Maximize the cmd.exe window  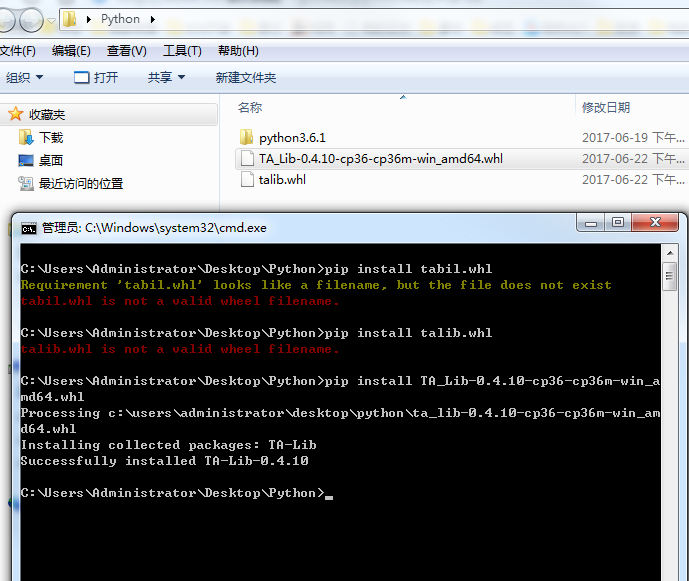(x=618, y=223)
